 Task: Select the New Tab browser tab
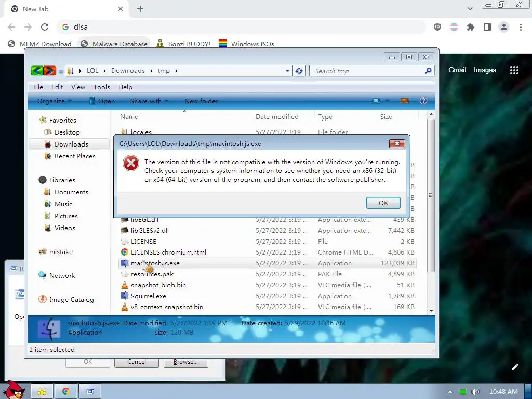click(66, 9)
